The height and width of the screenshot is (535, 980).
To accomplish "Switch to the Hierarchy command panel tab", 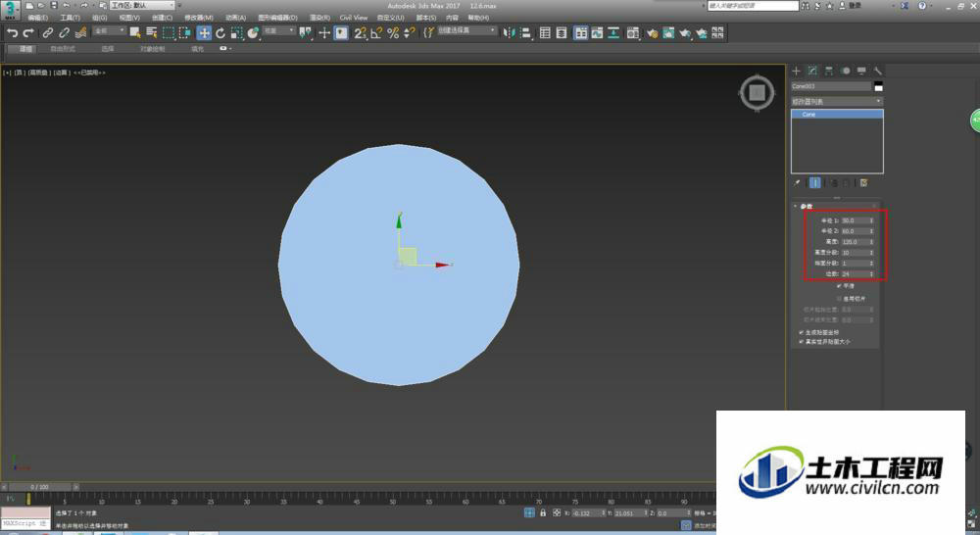I will click(829, 71).
